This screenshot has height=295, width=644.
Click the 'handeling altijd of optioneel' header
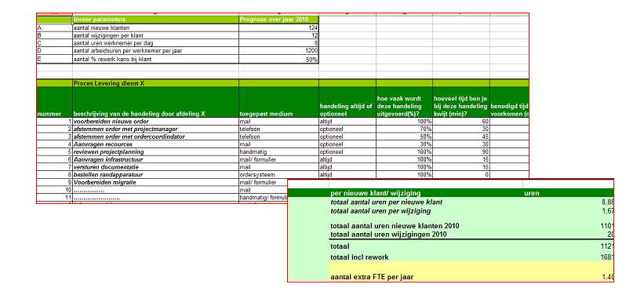pos(347,102)
